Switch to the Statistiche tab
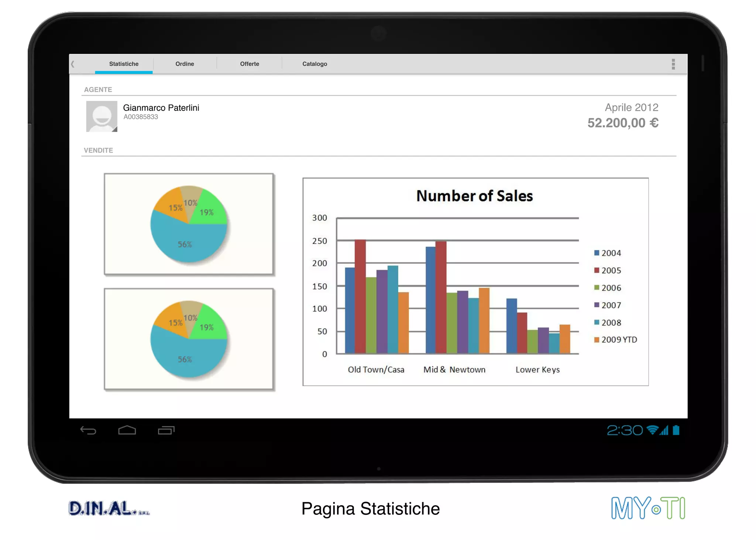Image resolution: width=756 pixels, height=540 pixels. (x=124, y=64)
